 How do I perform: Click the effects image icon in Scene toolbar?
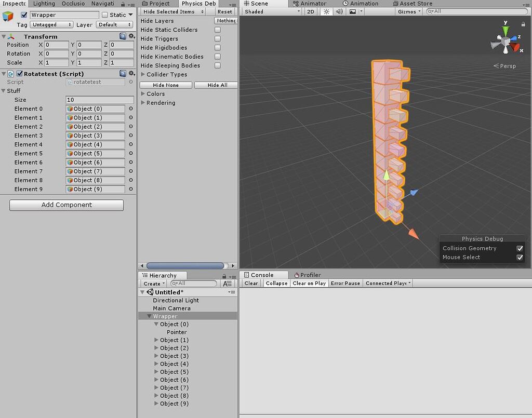click(x=354, y=11)
